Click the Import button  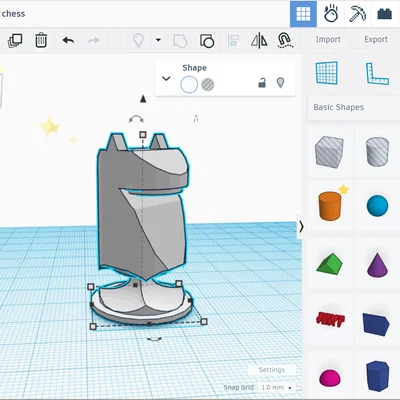(x=328, y=39)
